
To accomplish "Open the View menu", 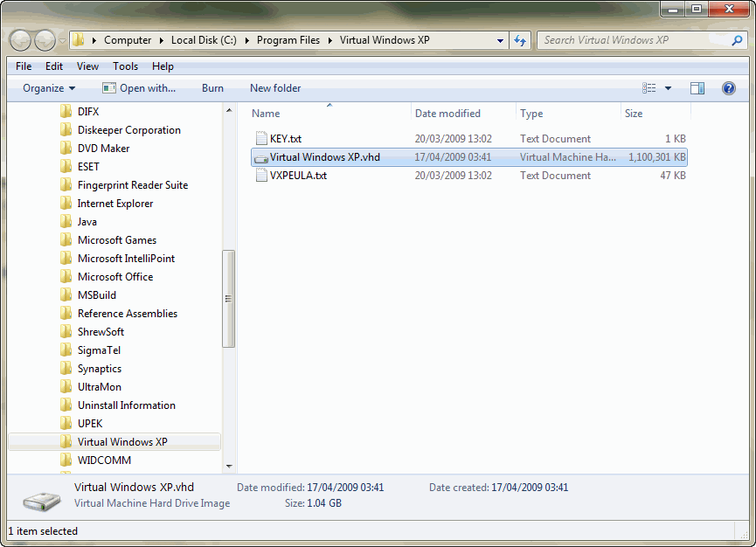I will [x=87, y=66].
